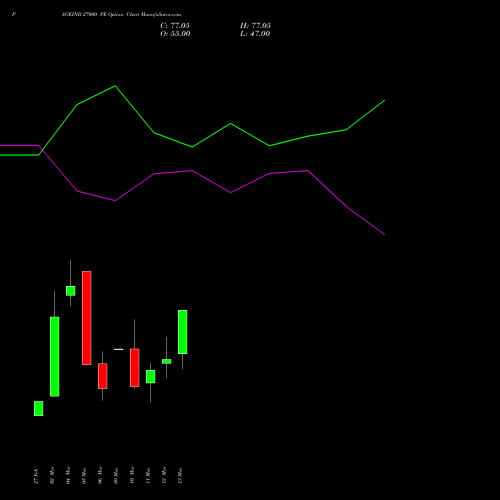This screenshot has width=500, height=500.
Task: Click the green indicator line's highest peak
Action: tap(115, 86)
